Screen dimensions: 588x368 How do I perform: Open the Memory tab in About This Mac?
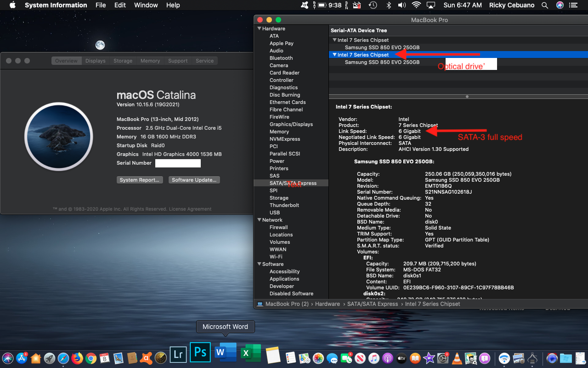click(x=150, y=61)
